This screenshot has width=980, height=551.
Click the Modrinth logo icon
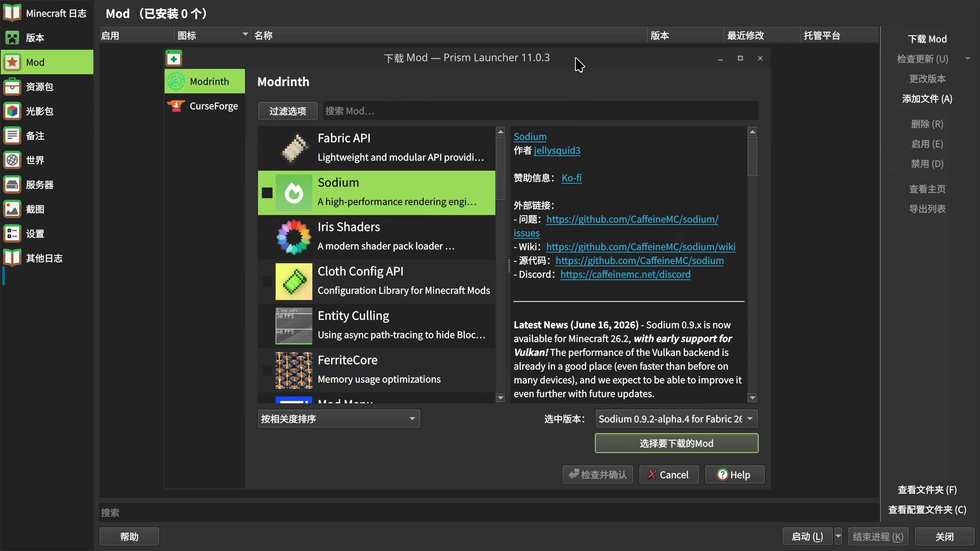(x=176, y=81)
